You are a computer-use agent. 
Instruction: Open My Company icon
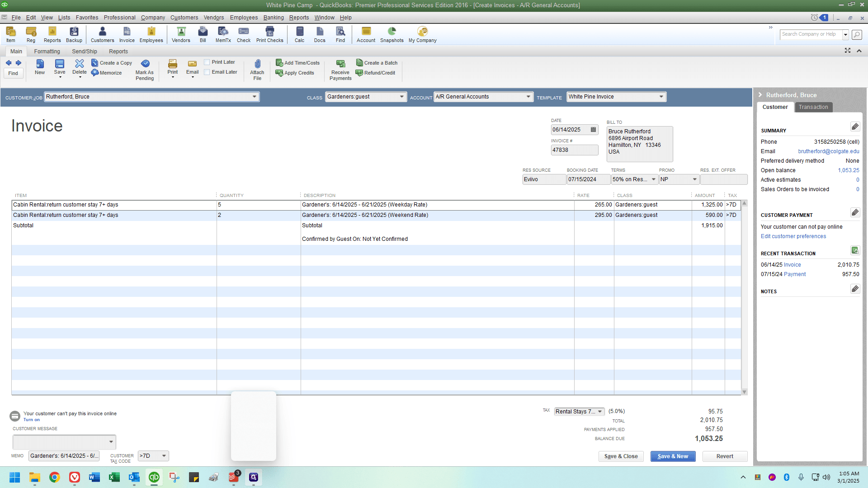[x=423, y=34]
